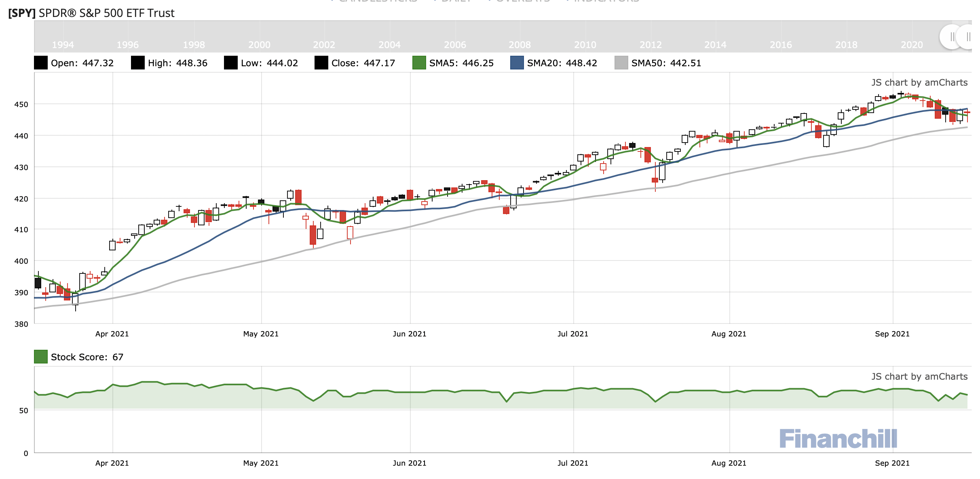The image size is (980, 479).
Task: Hide the SMA20 blue line via legend
Action: [517, 63]
